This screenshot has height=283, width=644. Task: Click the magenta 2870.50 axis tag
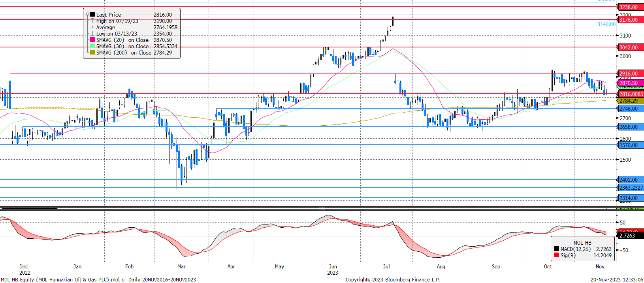click(x=631, y=83)
